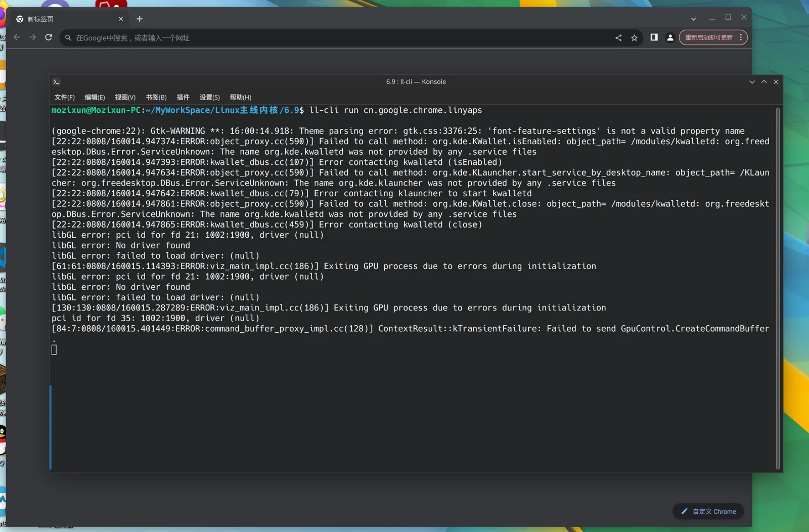Select the 新标签页 tab
This screenshot has height=532, width=809.
(x=69, y=19)
